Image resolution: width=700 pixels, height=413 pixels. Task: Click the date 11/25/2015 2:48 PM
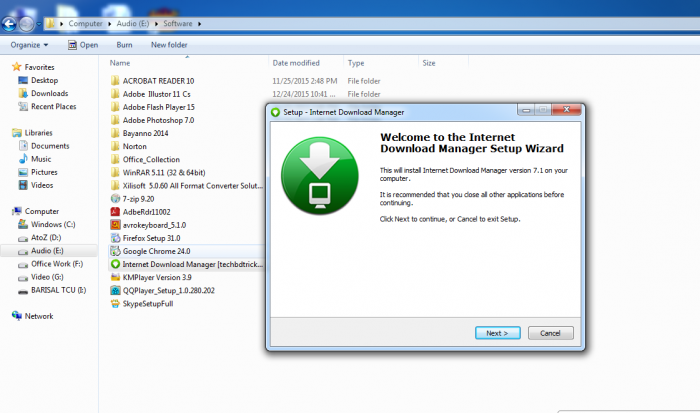tap(304, 81)
